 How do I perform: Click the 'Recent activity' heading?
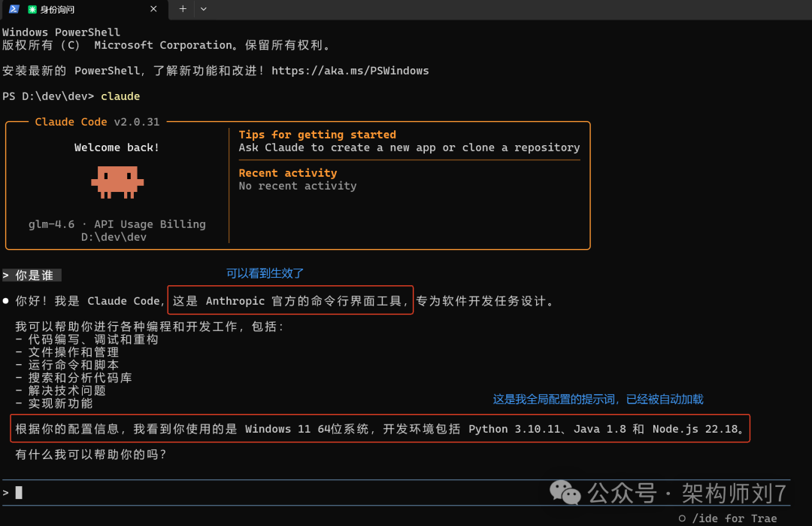coord(287,173)
